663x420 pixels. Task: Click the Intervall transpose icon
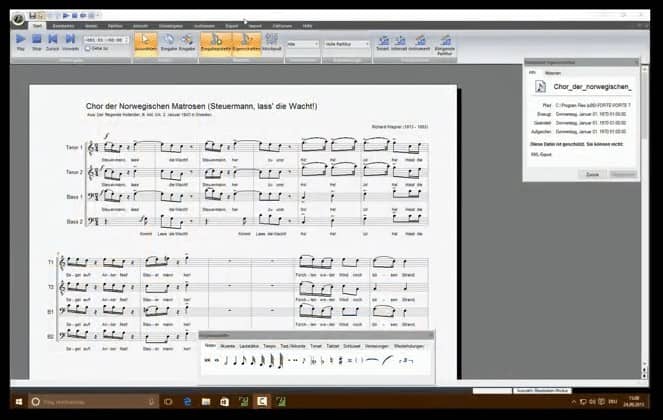tap(399, 44)
